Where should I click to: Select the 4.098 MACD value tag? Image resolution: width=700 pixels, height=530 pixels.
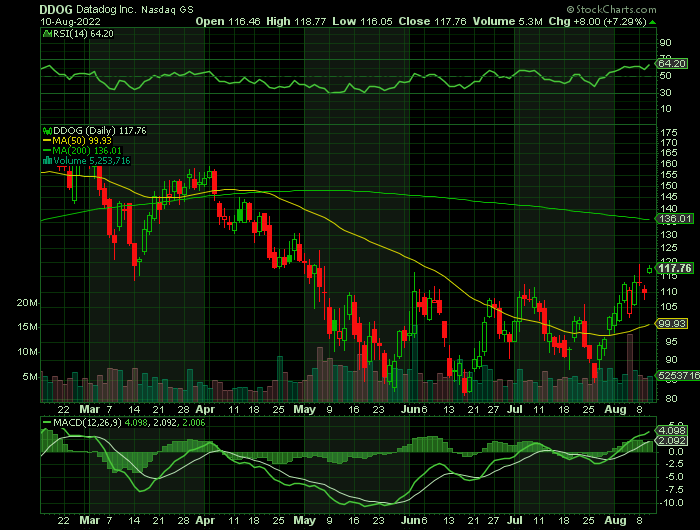pyautogui.click(x=672, y=431)
